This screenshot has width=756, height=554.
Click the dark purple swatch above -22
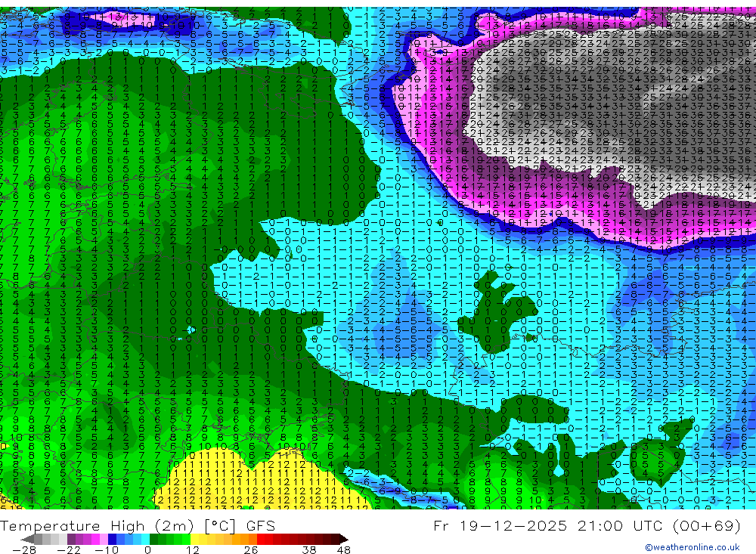pos(71,539)
